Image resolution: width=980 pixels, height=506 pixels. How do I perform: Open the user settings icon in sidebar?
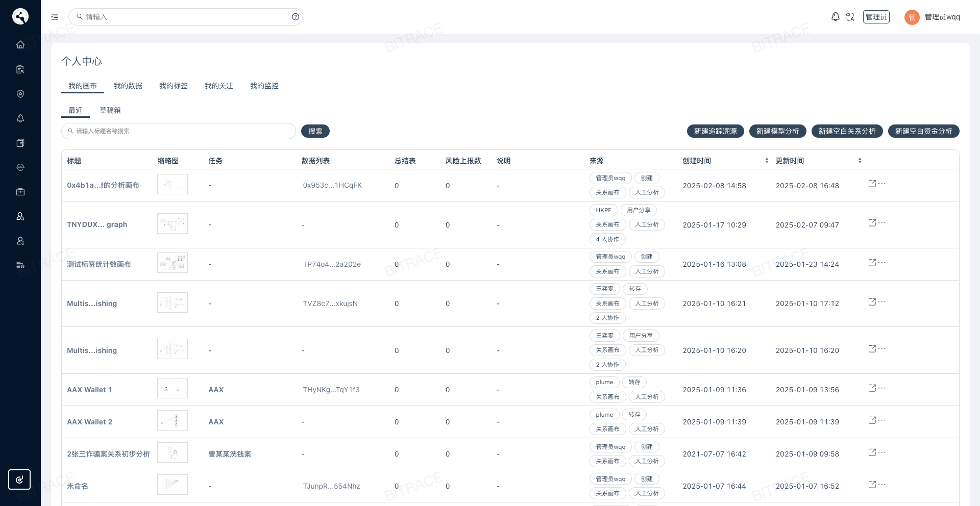point(20,241)
